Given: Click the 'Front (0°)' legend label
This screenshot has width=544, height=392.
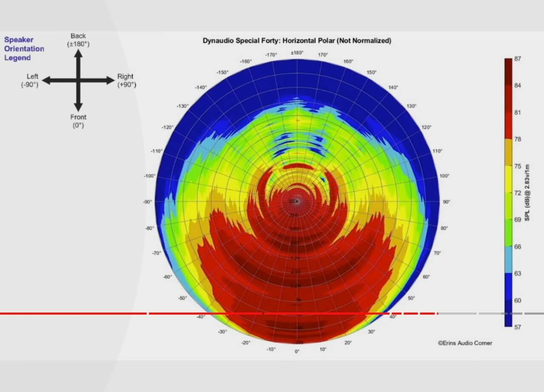Looking at the screenshot, I should pos(78,121).
